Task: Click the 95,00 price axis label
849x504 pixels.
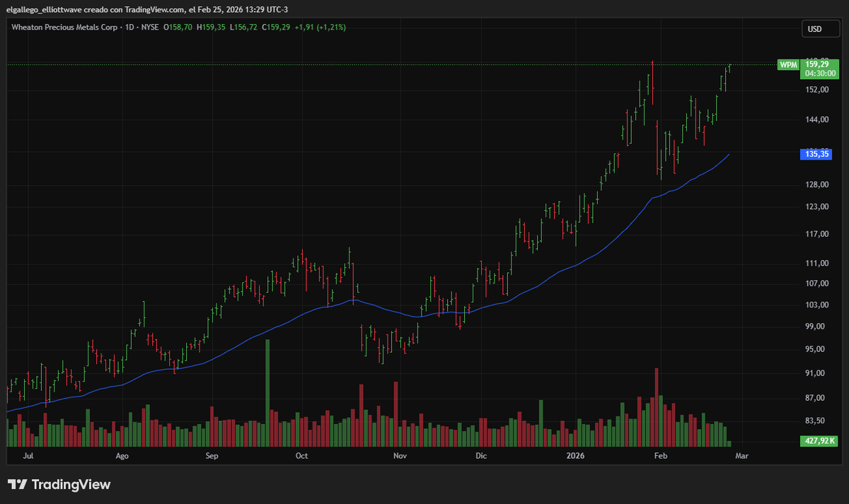Action: pos(816,349)
